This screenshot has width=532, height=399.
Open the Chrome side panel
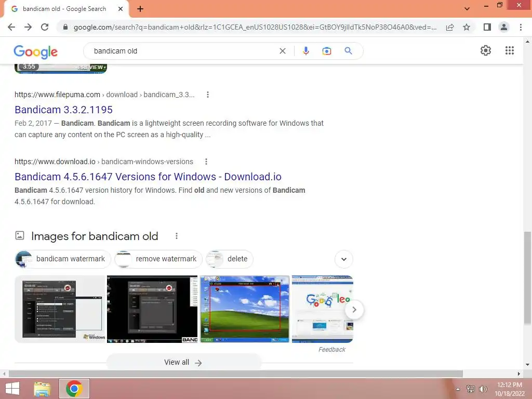pos(487,27)
